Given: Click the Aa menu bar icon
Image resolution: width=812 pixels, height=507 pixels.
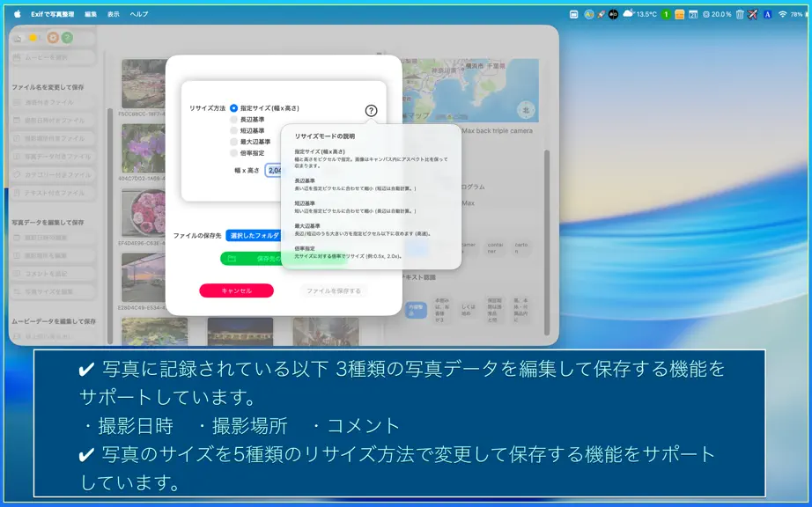Looking at the screenshot, I should pos(589,14).
